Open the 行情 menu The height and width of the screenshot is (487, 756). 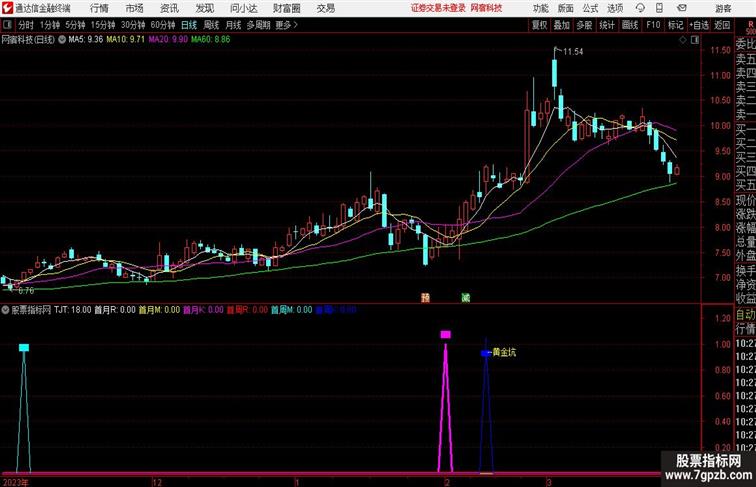click(x=99, y=8)
